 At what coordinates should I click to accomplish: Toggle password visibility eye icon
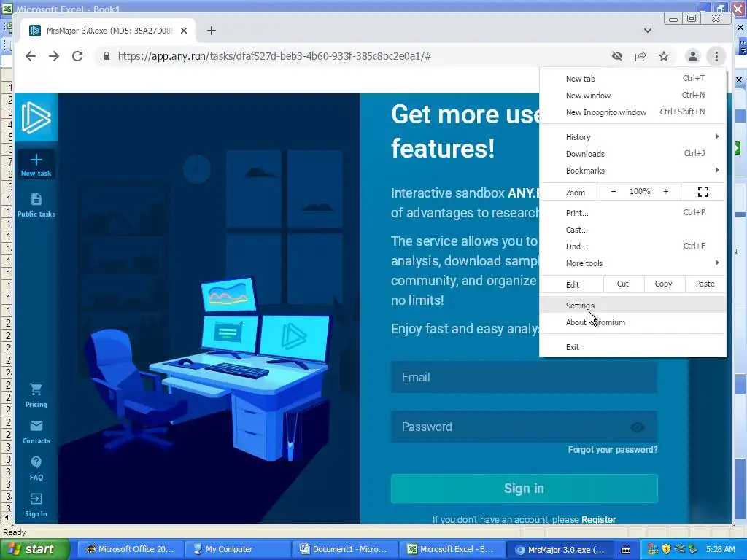click(x=638, y=427)
